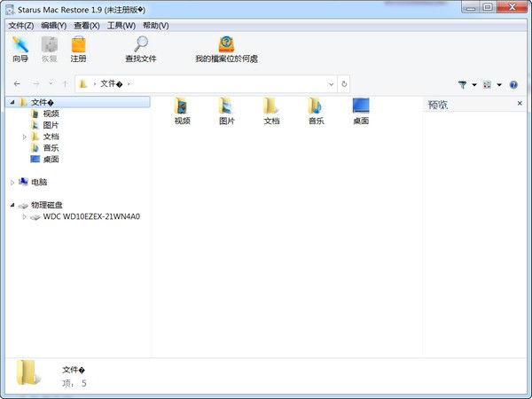This screenshot has width=532, height=399.
Task: Select 电脑 node in the tree
Action: click(39, 182)
